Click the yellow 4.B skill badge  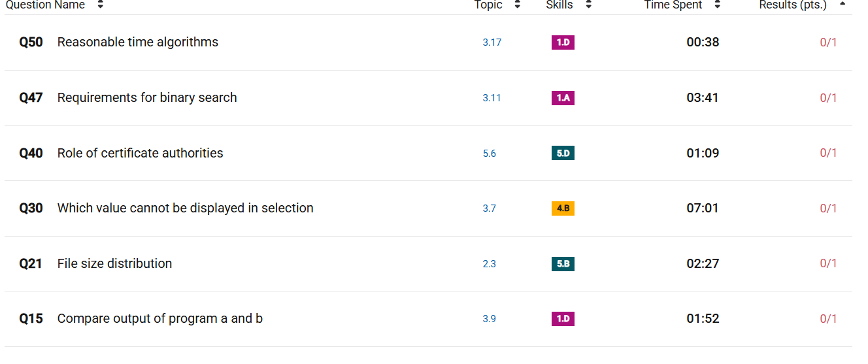(x=563, y=208)
